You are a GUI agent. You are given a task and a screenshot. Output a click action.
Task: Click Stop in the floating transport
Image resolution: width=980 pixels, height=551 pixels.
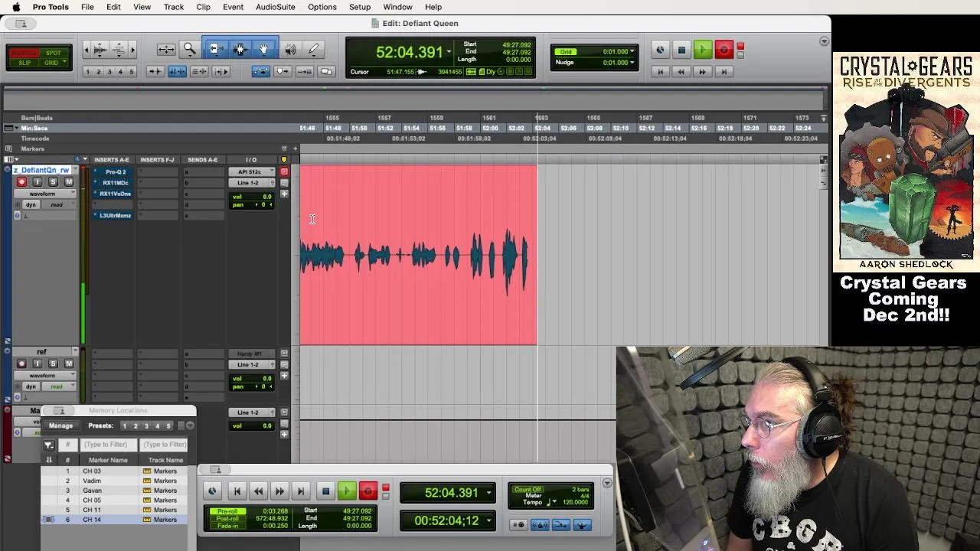pos(325,491)
